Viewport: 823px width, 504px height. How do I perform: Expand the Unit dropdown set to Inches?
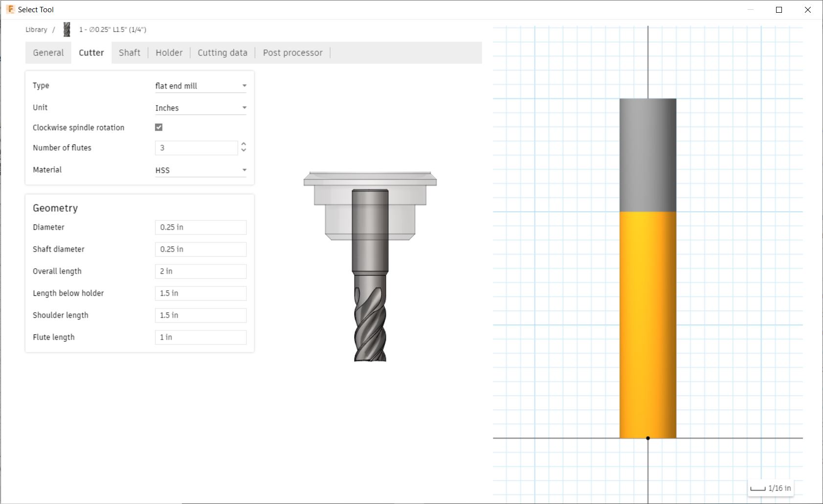coord(200,108)
